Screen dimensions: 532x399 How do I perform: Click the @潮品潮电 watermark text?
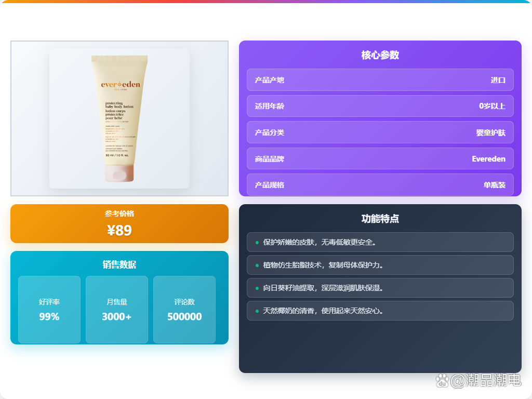click(x=486, y=381)
